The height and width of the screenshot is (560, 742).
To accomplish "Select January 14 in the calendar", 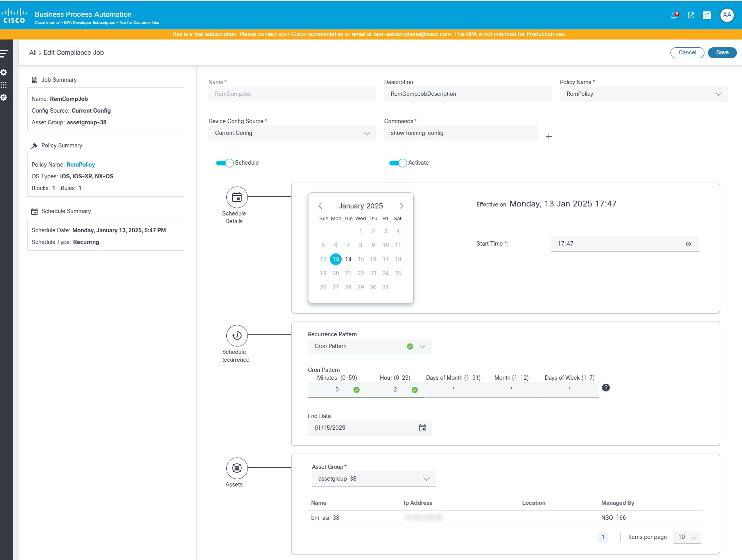I will [348, 259].
